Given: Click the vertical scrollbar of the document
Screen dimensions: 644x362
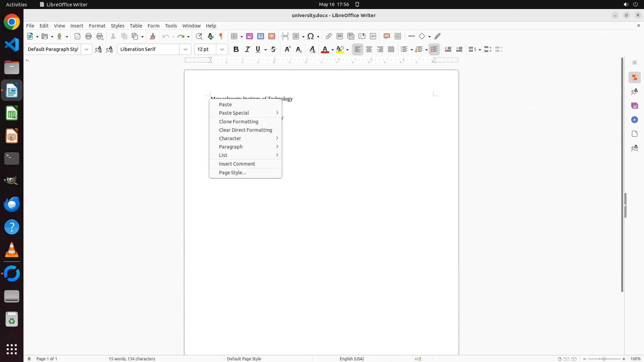Looking at the screenshot, I should (622, 174).
